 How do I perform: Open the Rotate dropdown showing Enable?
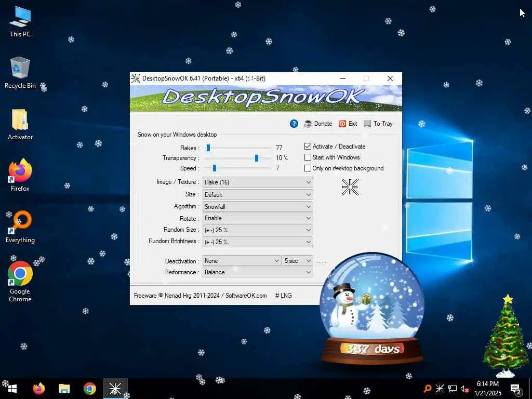[258, 218]
